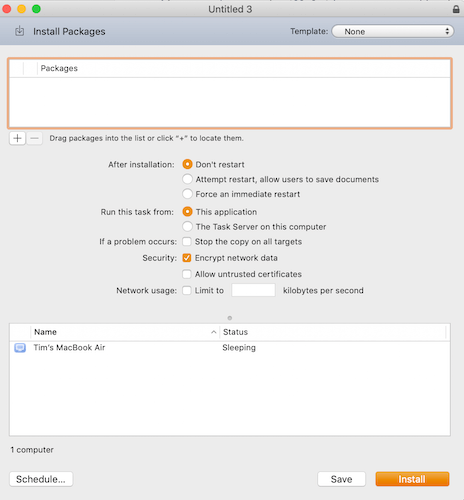The image size is (464, 500).
Task: Click the Save button
Action: [341, 479]
